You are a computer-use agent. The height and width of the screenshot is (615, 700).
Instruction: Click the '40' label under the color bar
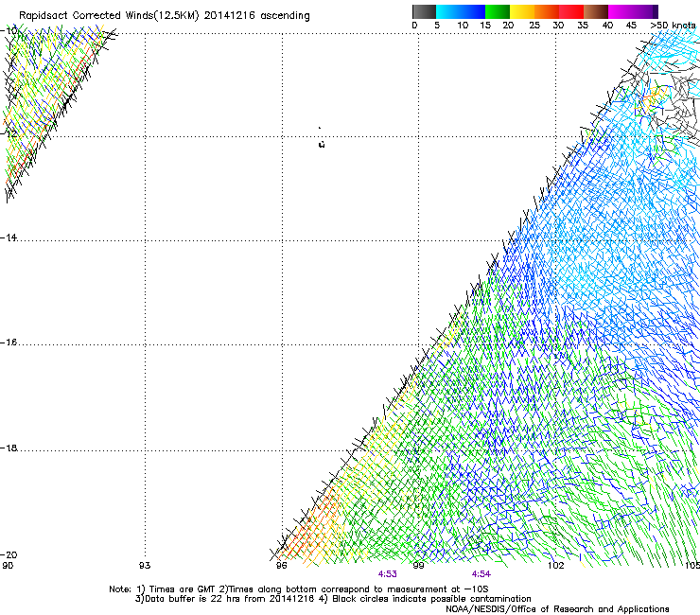click(x=607, y=26)
